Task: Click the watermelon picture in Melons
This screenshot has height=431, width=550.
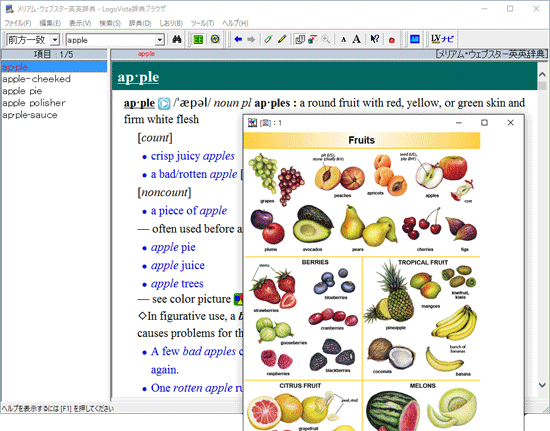Action: pyautogui.click(x=393, y=411)
